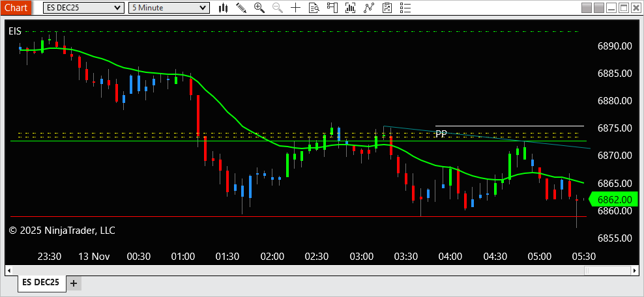644x297 pixels.
Task: Open the chart Properties list icon
Action: tap(405, 7)
